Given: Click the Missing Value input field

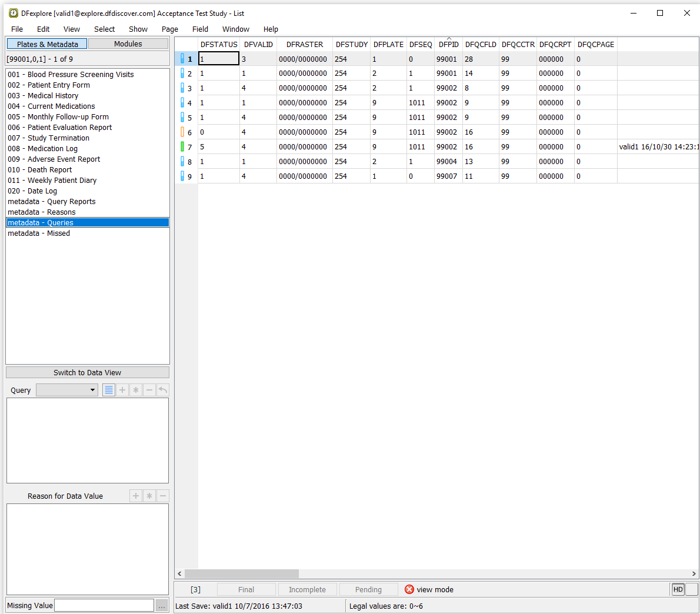Looking at the screenshot, I should point(104,605).
